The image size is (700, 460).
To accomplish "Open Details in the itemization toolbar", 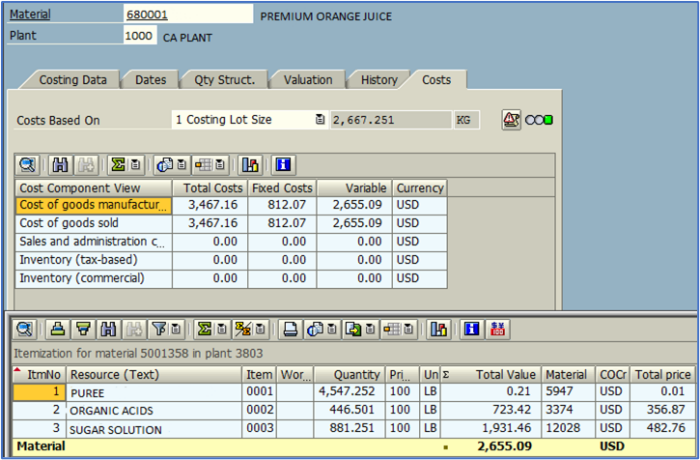I will (24, 330).
